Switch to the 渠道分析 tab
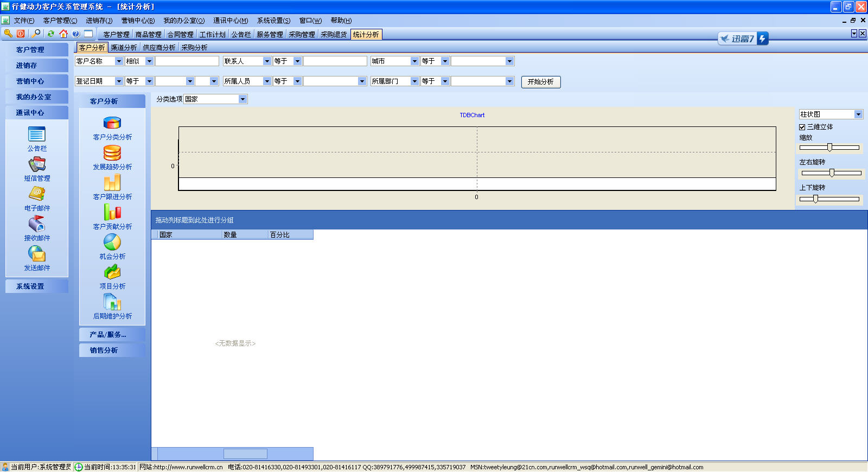Viewport: 868px width, 472px height. pos(124,48)
